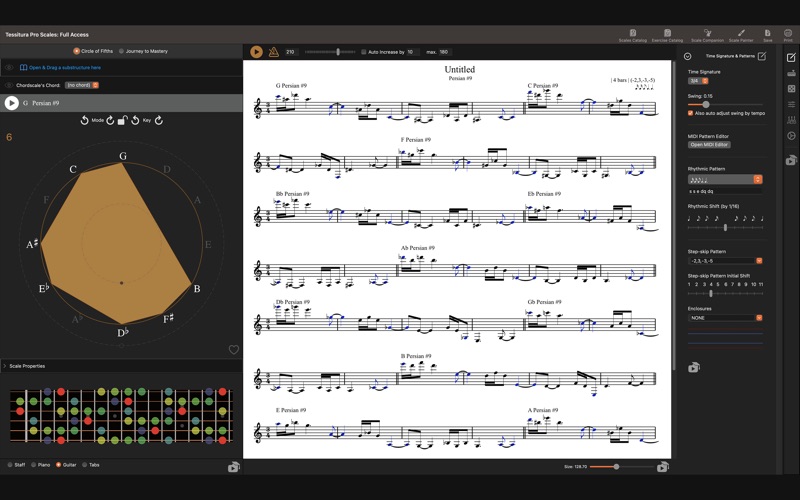The width and height of the screenshot is (800, 500).
Task: Open the Rhythmic Pattern dropdown
Action: (x=725, y=179)
